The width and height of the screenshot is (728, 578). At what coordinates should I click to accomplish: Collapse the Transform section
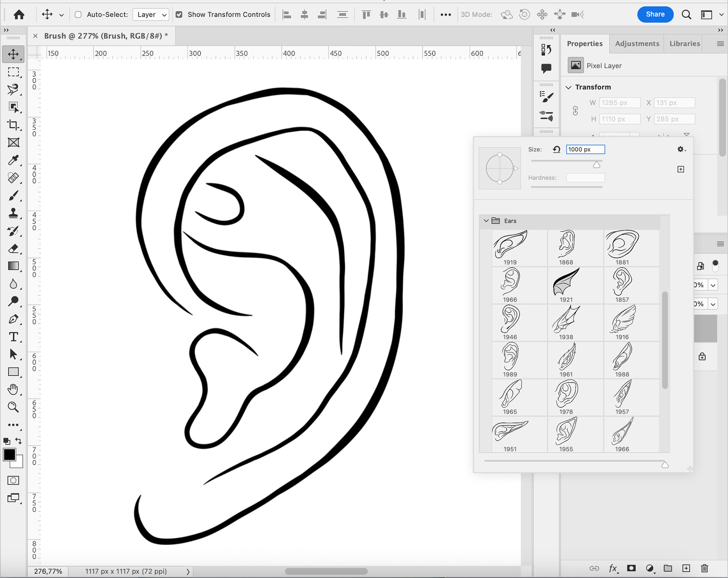569,87
